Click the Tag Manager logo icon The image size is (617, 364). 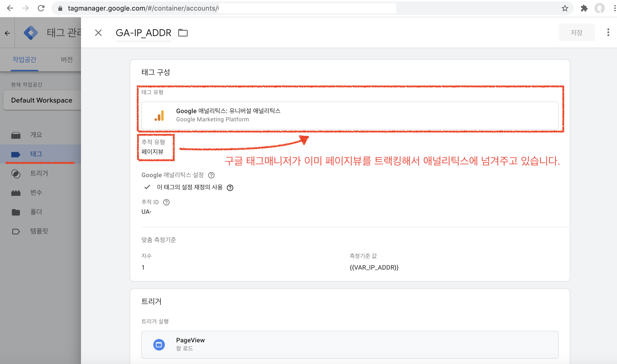coord(31,33)
